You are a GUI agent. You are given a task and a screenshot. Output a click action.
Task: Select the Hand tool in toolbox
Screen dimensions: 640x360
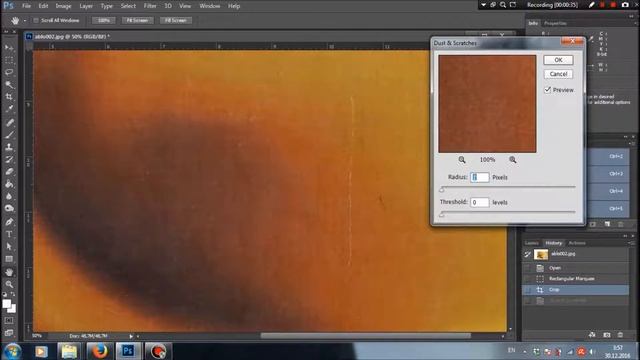pos(9,272)
